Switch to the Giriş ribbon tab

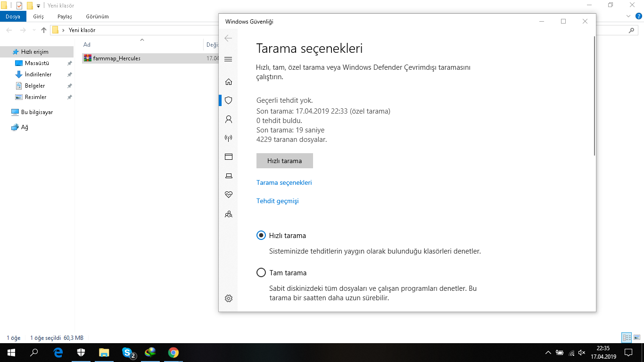click(x=38, y=16)
